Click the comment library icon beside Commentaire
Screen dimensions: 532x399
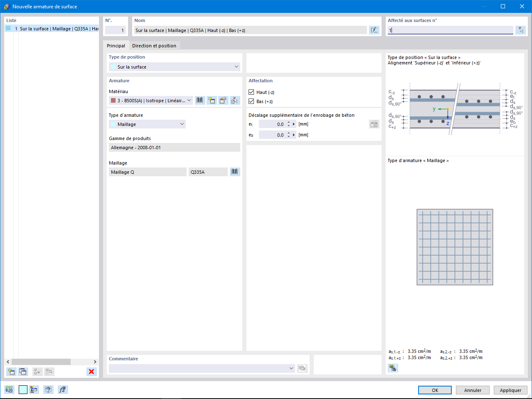click(x=302, y=368)
